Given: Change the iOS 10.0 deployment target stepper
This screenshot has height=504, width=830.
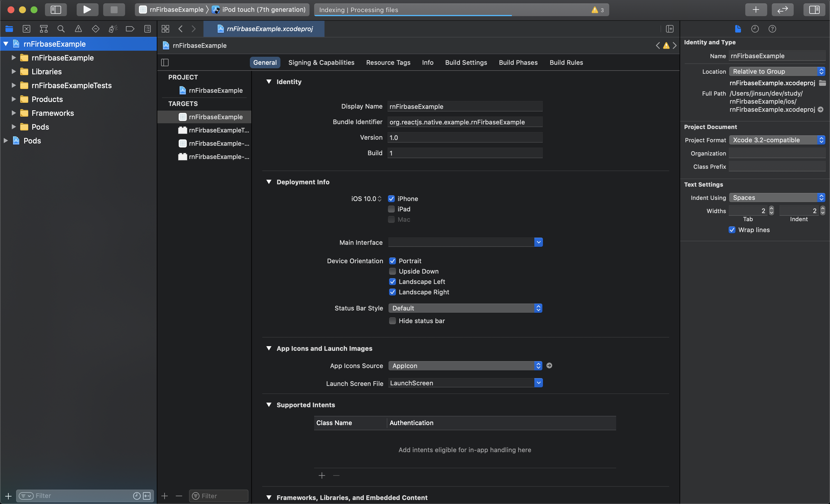Looking at the screenshot, I should 380,199.
